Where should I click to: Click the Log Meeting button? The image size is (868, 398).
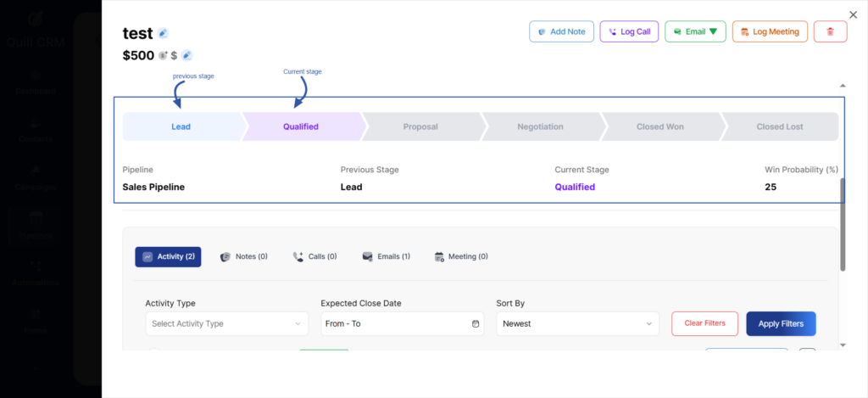[770, 31]
